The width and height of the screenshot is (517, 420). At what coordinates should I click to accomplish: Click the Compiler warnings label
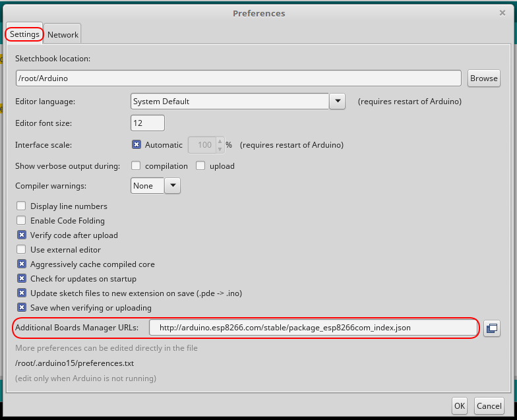51,186
